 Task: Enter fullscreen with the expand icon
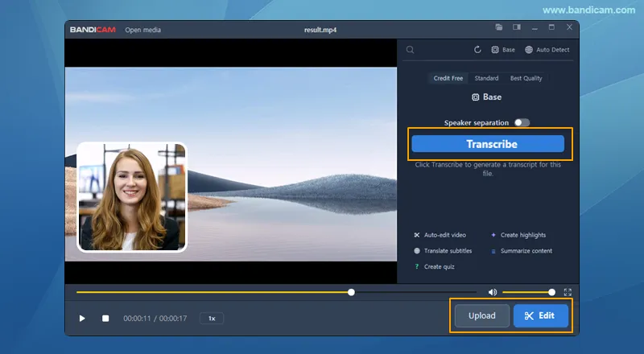(x=568, y=292)
